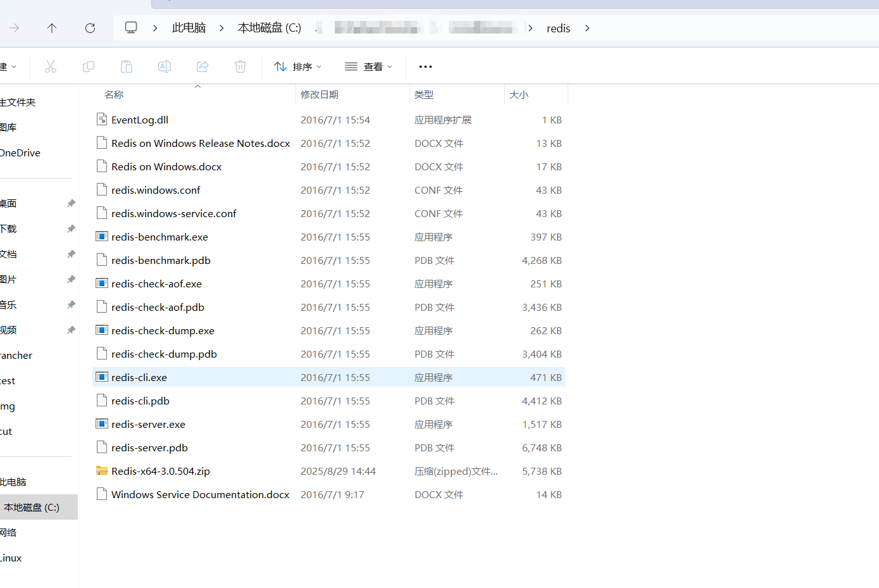Open the 排序 sort dropdown
The width and height of the screenshot is (879, 588).
point(298,66)
